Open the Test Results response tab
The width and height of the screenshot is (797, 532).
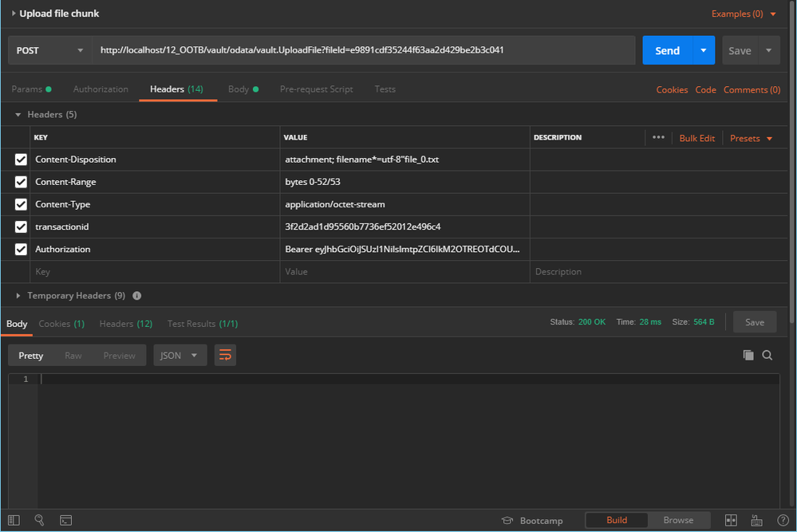202,323
